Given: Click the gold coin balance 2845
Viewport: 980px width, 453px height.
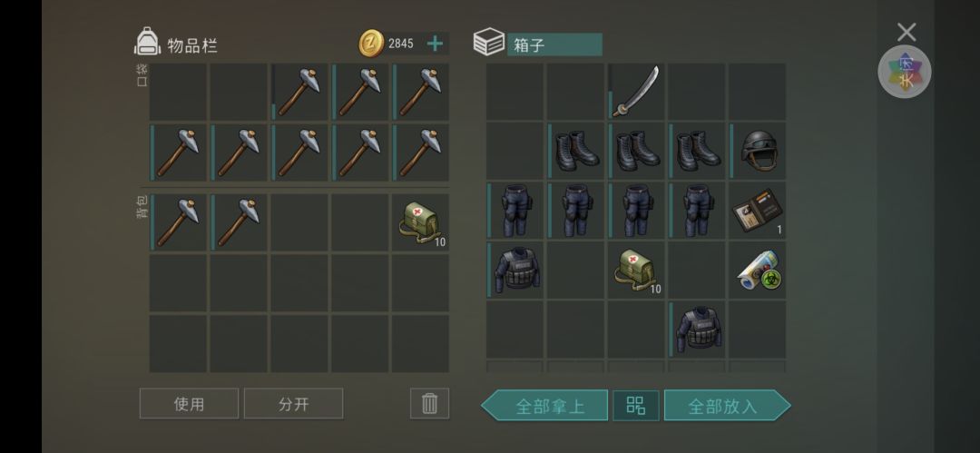Looking at the screenshot, I should tap(401, 44).
